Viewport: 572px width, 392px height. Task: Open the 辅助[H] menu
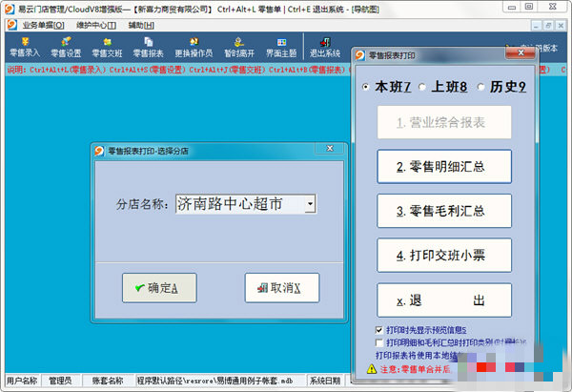[141, 25]
